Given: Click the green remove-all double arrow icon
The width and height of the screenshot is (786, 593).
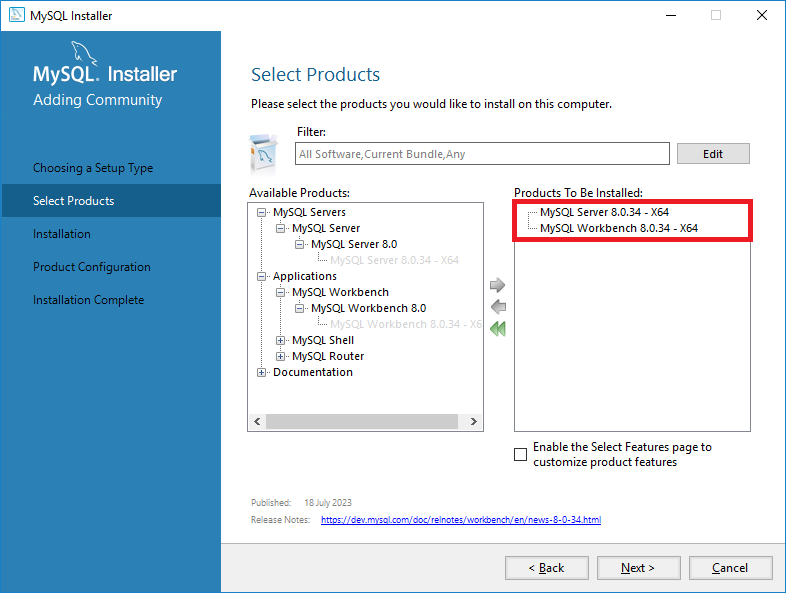Looking at the screenshot, I should pos(498,329).
